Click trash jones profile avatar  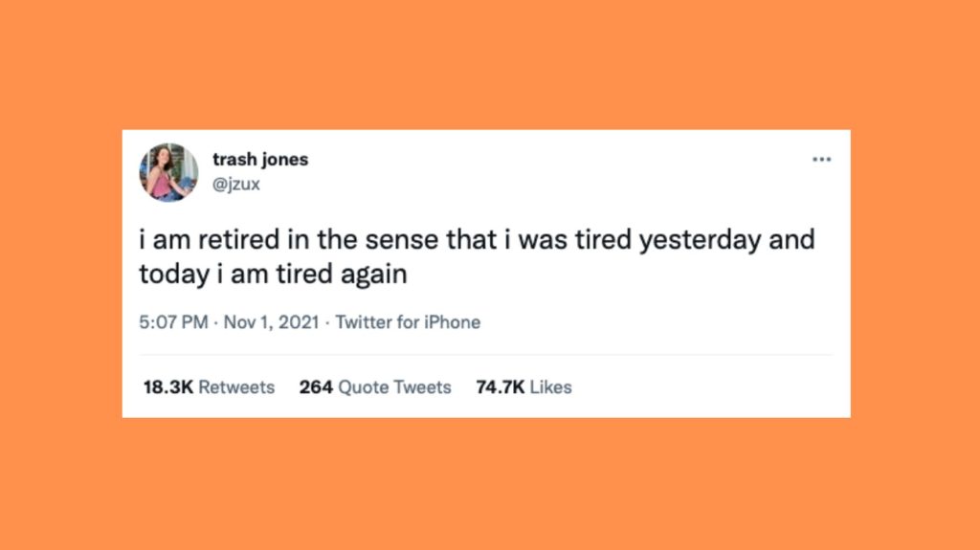pos(171,172)
